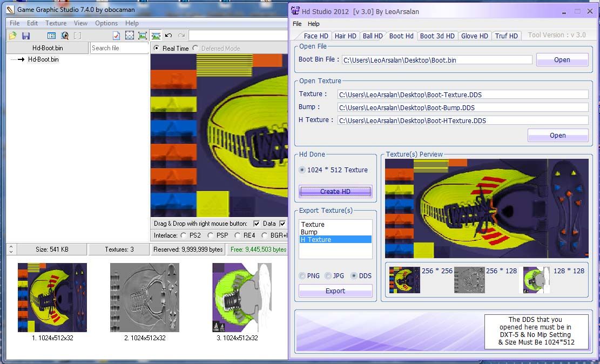Click the Export button
The image size is (600, 364).
point(335,291)
